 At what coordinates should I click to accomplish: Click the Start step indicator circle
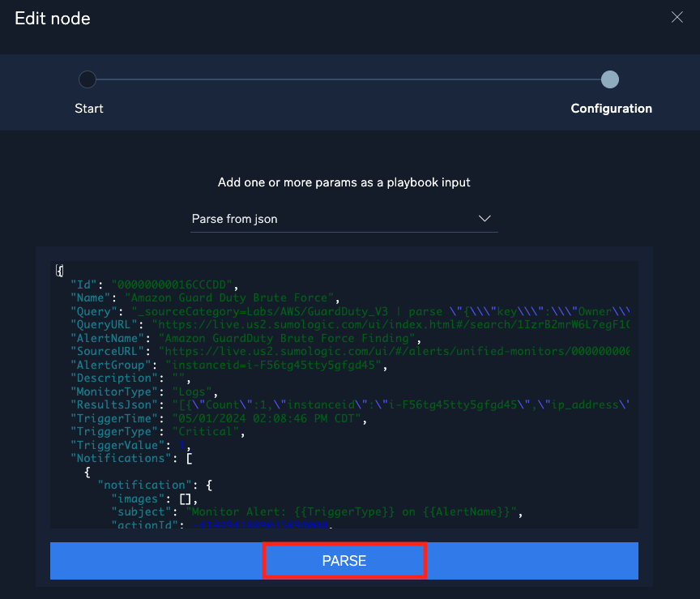click(87, 79)
